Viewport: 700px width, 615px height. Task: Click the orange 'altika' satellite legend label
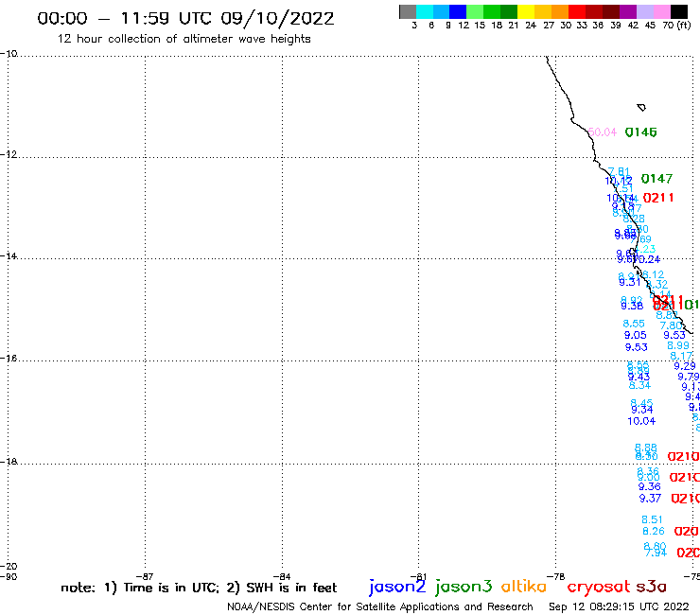[524, 586]
